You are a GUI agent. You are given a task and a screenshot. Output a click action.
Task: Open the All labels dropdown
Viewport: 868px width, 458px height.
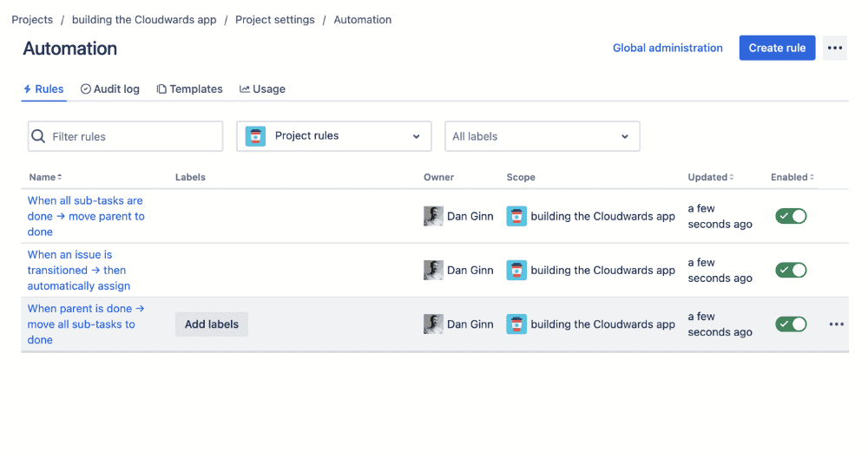[542, 136]
